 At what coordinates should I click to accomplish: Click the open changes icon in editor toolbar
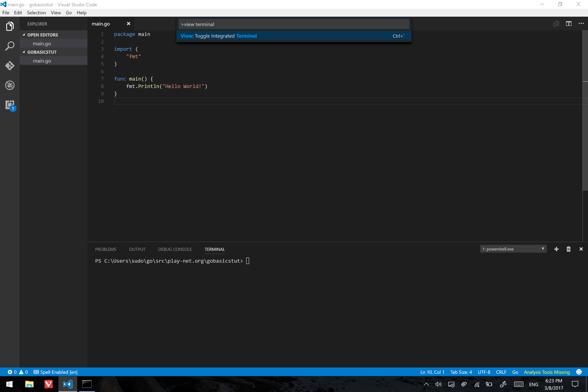tap(556, 23)
